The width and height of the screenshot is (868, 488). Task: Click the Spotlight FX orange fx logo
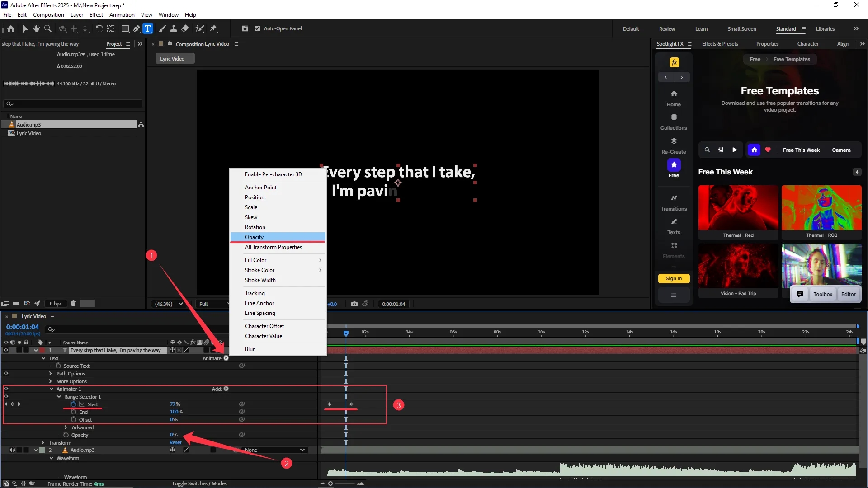[674, 62]
